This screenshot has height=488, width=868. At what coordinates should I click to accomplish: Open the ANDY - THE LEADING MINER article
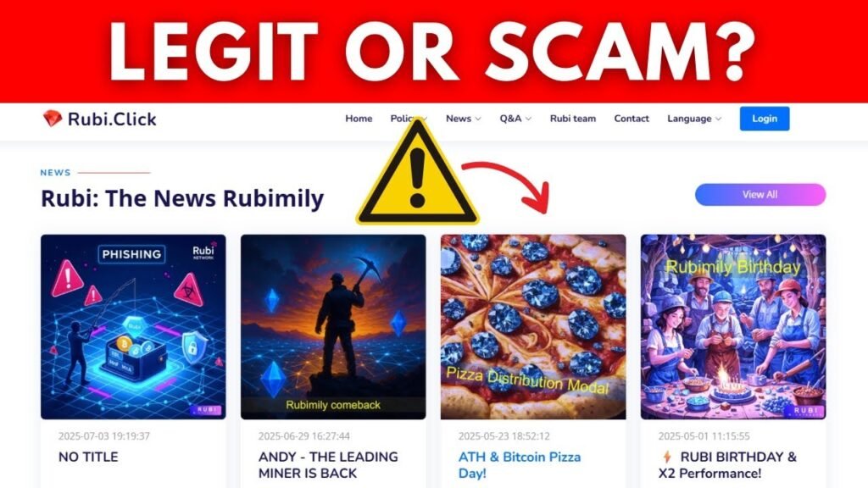click(x=328, y=465)
